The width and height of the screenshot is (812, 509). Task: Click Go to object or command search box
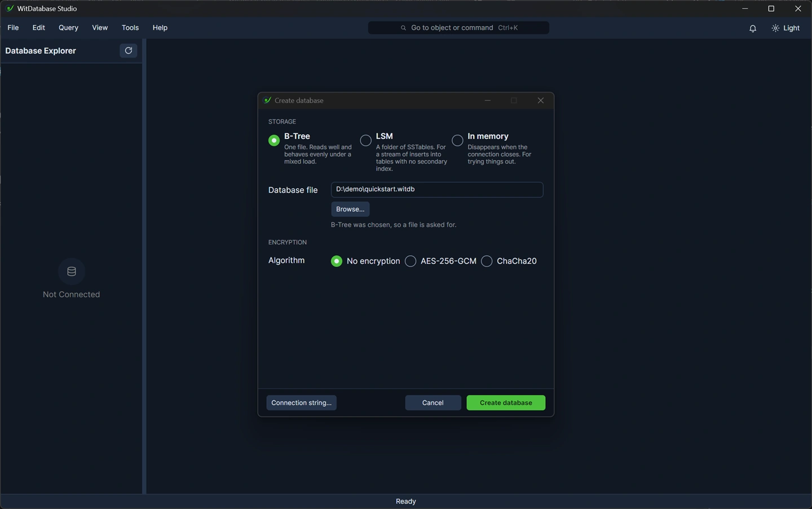pyautogui.click(x=458, y=28)
